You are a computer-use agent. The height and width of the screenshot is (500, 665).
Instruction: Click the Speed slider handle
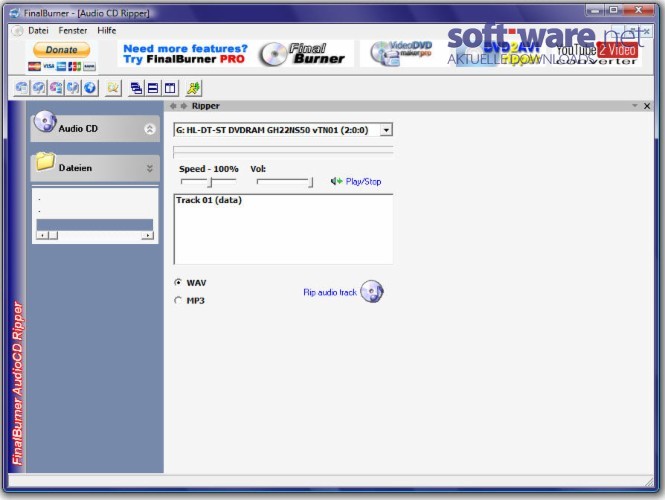210,182
